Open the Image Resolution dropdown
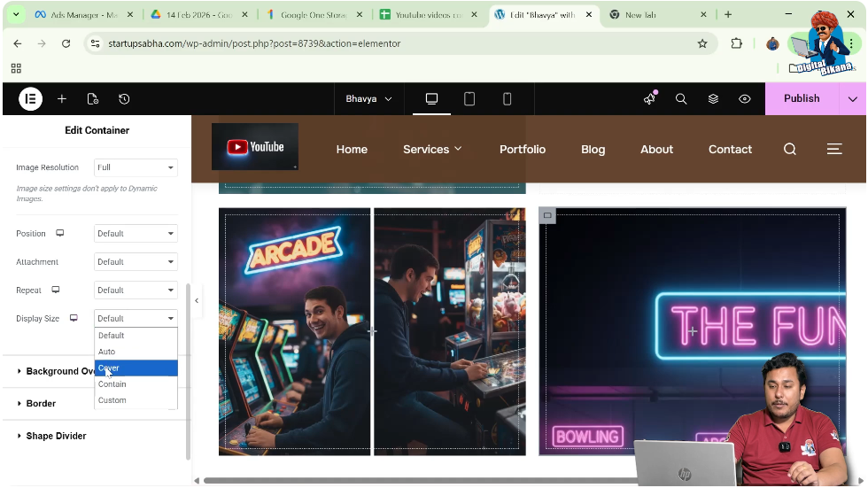Viewport: 868px width, 488px height. tap(136, 167)
